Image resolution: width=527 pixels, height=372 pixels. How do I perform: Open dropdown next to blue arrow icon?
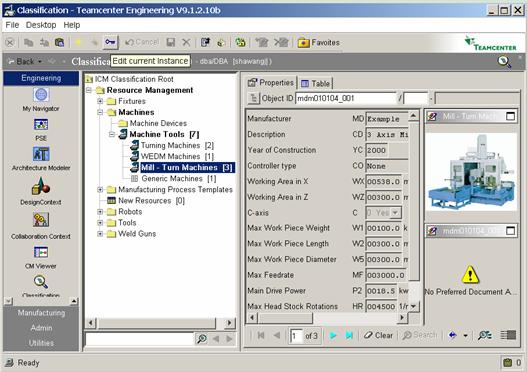click(x=465, y=335)
